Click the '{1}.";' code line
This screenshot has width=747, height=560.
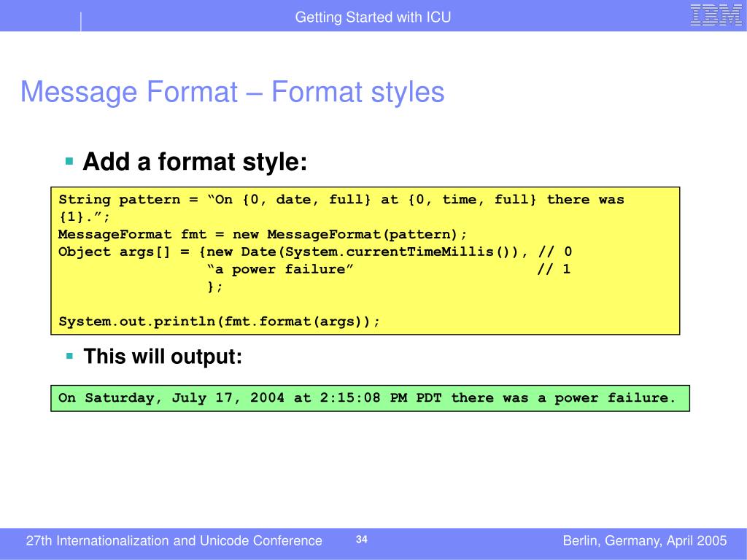(x=85, y=217)
